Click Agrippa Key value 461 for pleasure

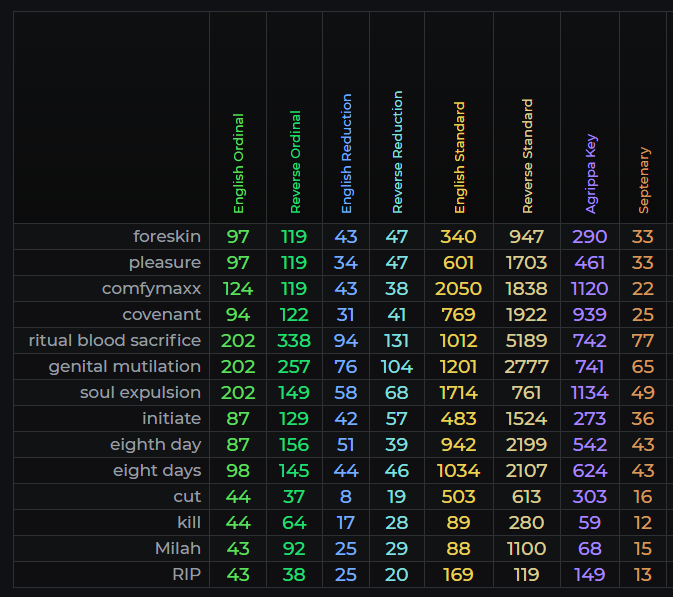click(x=590, y=263)
